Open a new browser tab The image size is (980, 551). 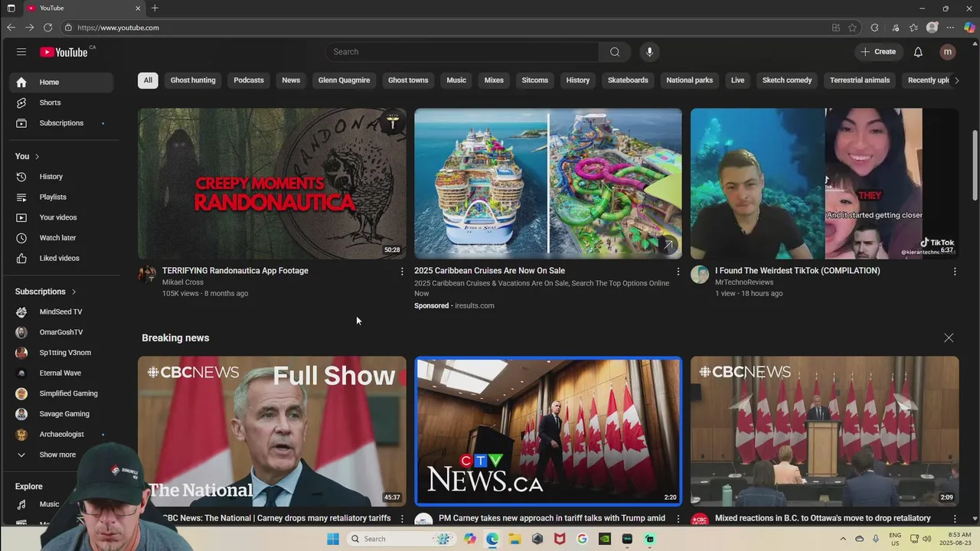155,8
